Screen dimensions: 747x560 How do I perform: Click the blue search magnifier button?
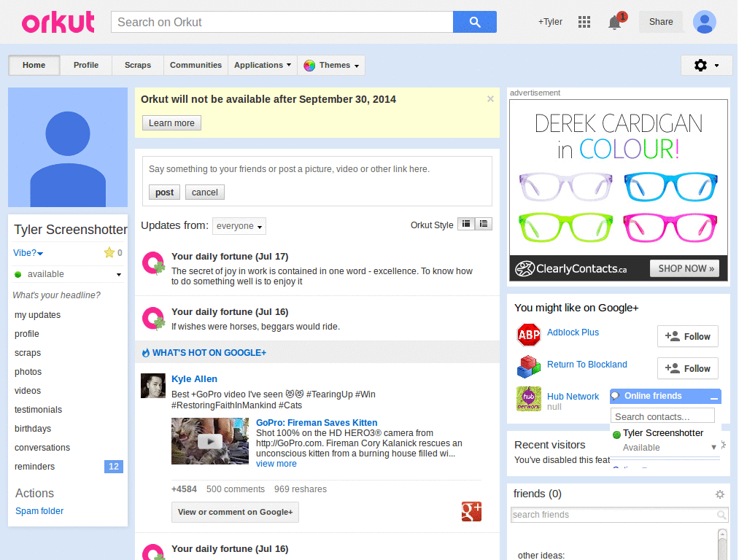[x=474, y=22]
